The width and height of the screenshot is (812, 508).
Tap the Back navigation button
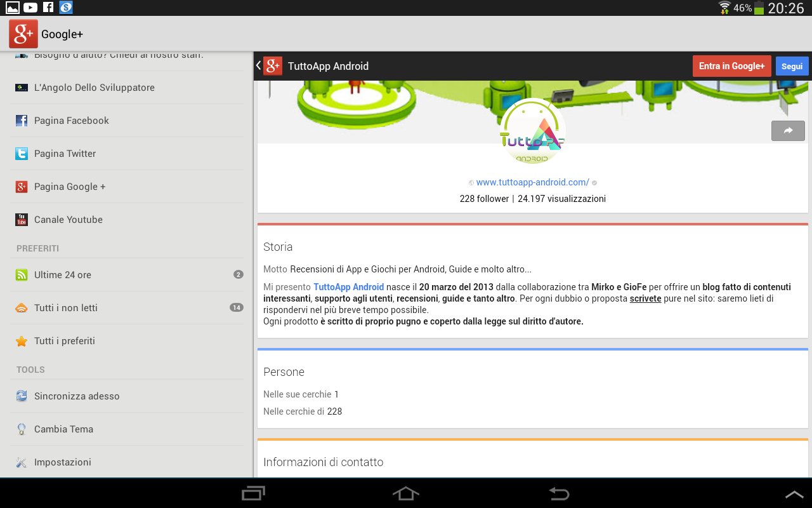(559, 493)
